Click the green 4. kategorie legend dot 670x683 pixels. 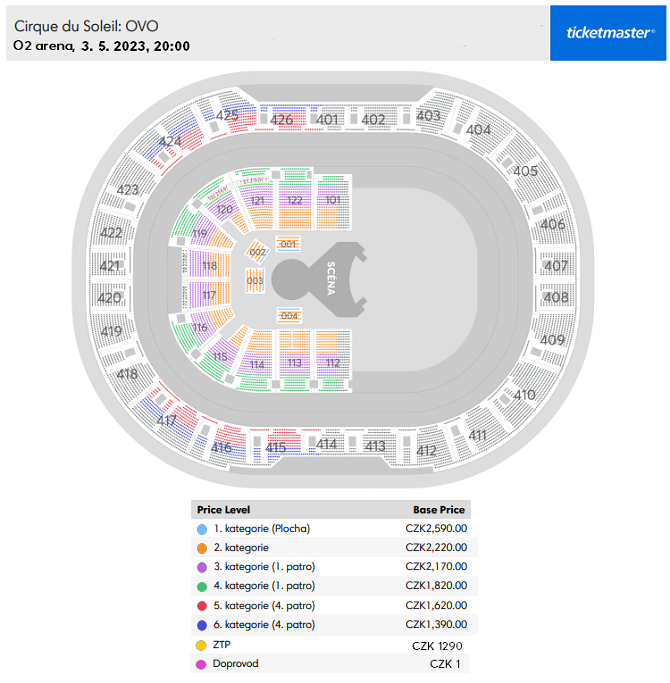coord(202,586)
